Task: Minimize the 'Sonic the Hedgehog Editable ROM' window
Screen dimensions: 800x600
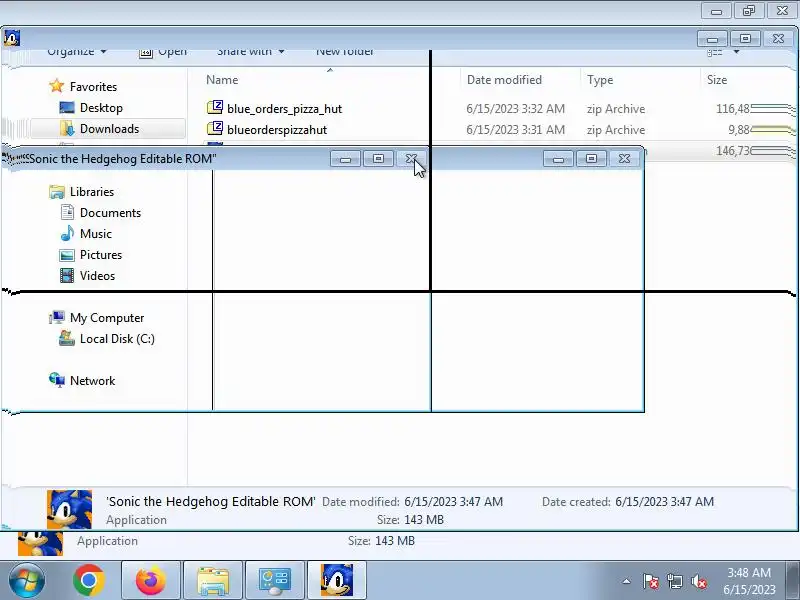Action: (x=345, y=159)
